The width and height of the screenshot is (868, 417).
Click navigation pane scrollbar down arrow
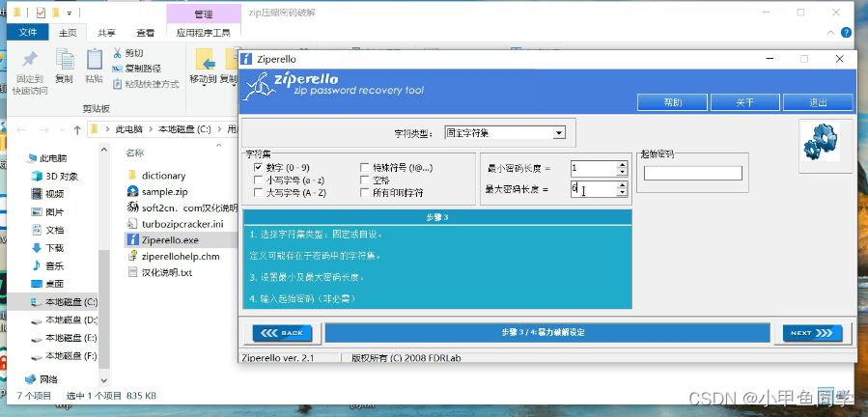(x=104, y=380)
